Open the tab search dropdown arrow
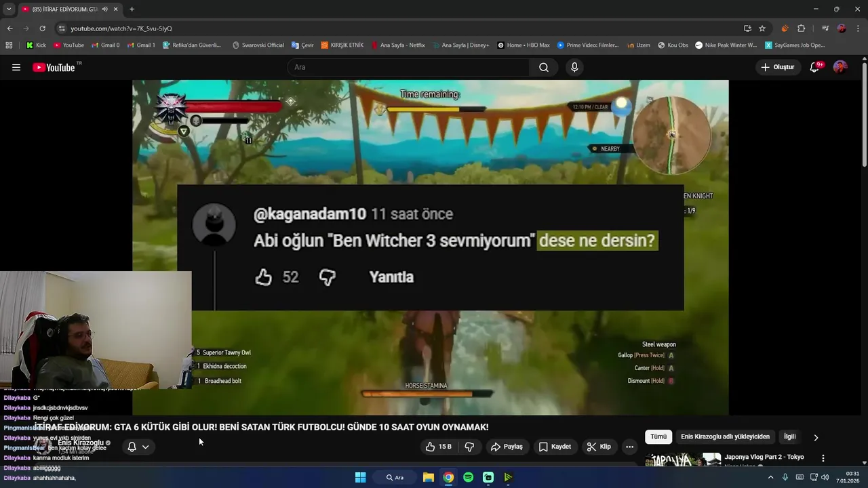Screen dimensions: 868x488 tap(9, 9)
